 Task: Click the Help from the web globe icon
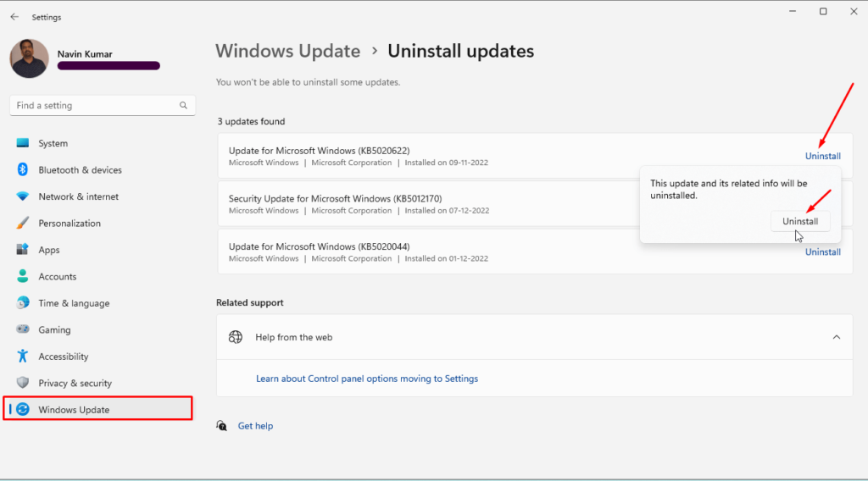tap(236, 337)
